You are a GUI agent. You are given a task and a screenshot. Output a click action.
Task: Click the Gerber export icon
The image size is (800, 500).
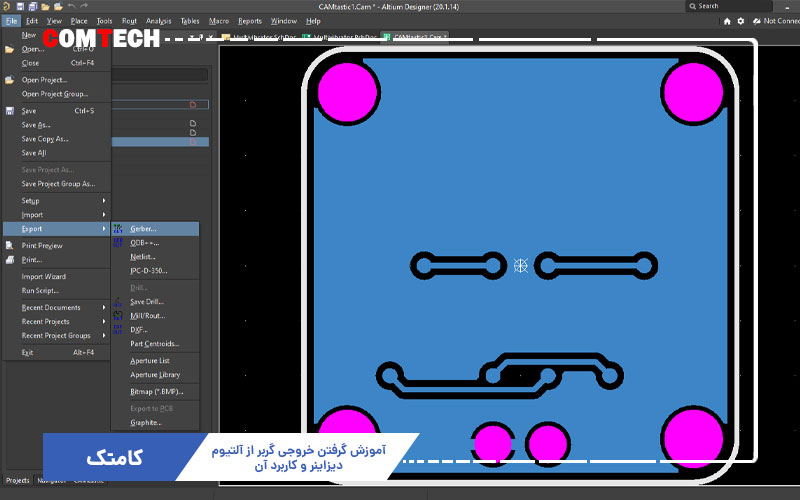point(118,229)
